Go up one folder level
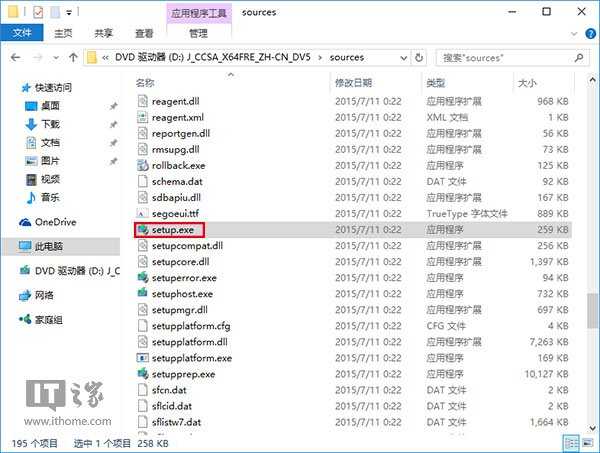This screenshot has width=600, height=453. [73, 58]
